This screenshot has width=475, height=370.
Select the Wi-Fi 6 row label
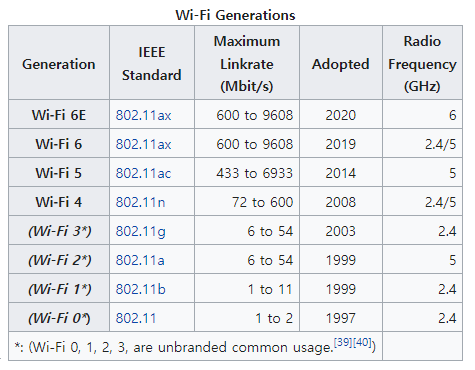tap(59, 144)
